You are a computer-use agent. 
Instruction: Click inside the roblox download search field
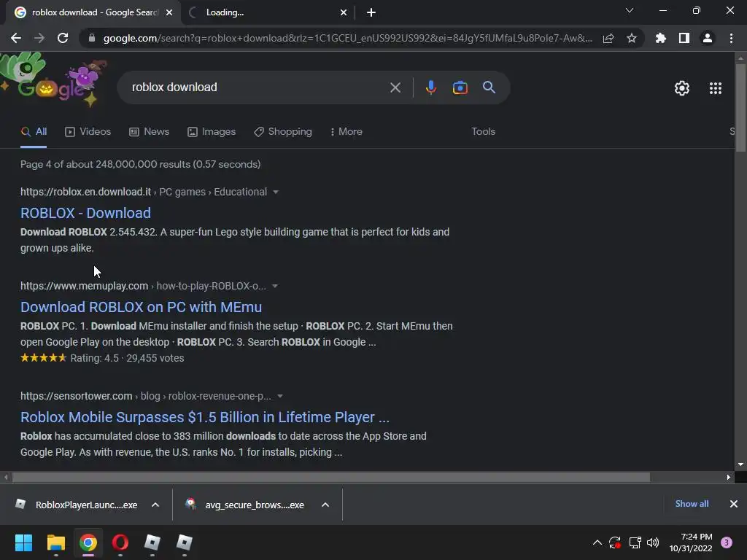pos(258,87)
